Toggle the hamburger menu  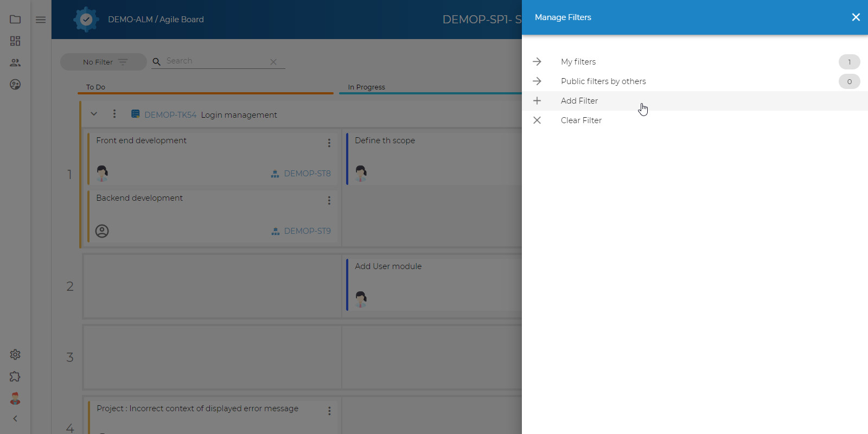41,20
